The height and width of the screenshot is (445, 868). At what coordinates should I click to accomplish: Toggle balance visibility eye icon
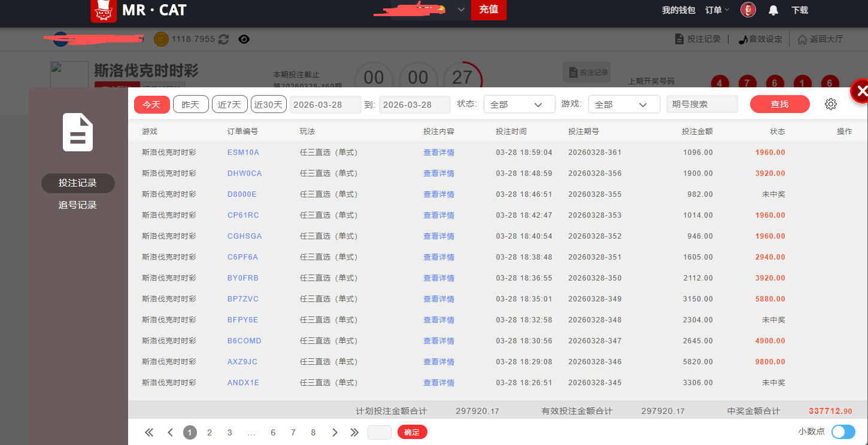click(x=244, y=39)
